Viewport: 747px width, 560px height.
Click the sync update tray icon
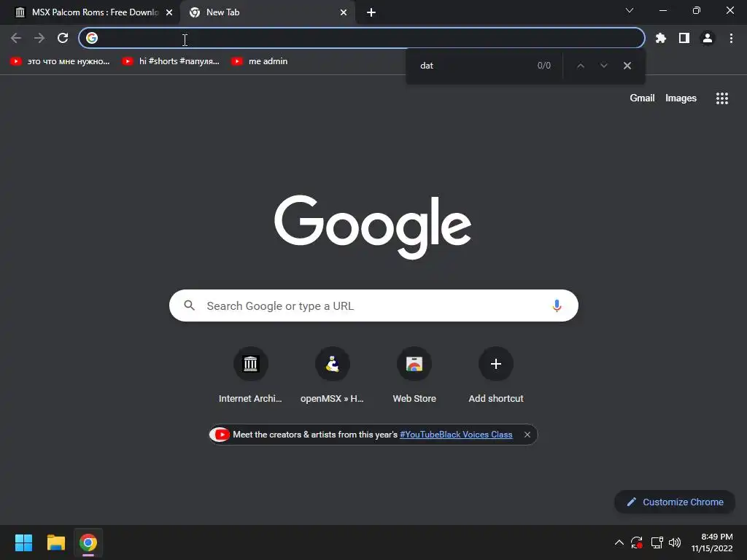[637, 542]
